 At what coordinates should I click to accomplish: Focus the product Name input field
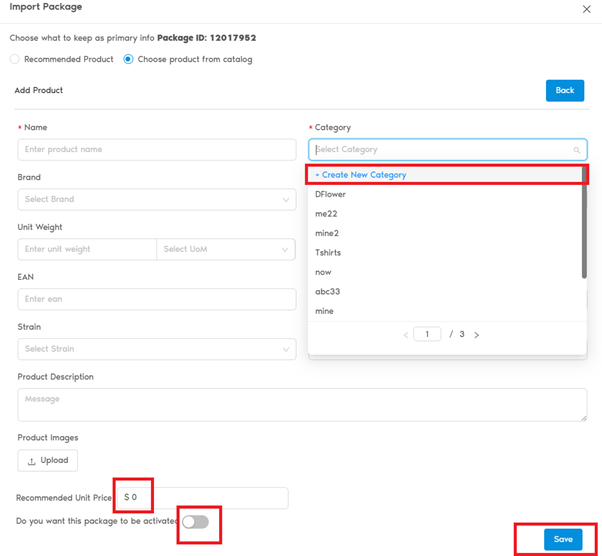(157, 149)
